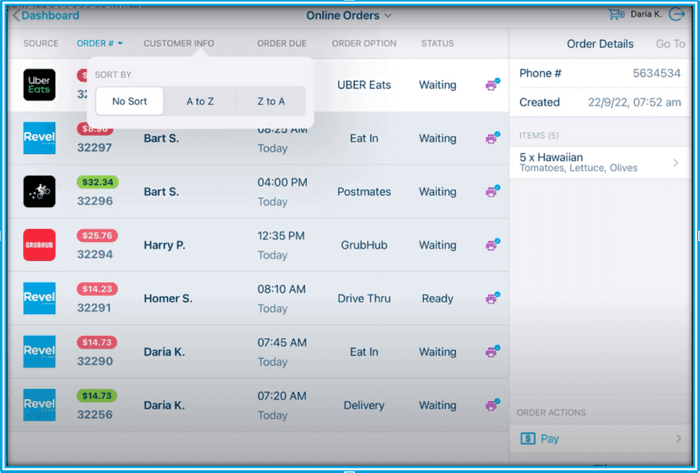Click the CUSTOMER INFO column header

pyautogui.click(x=179, y=43)
